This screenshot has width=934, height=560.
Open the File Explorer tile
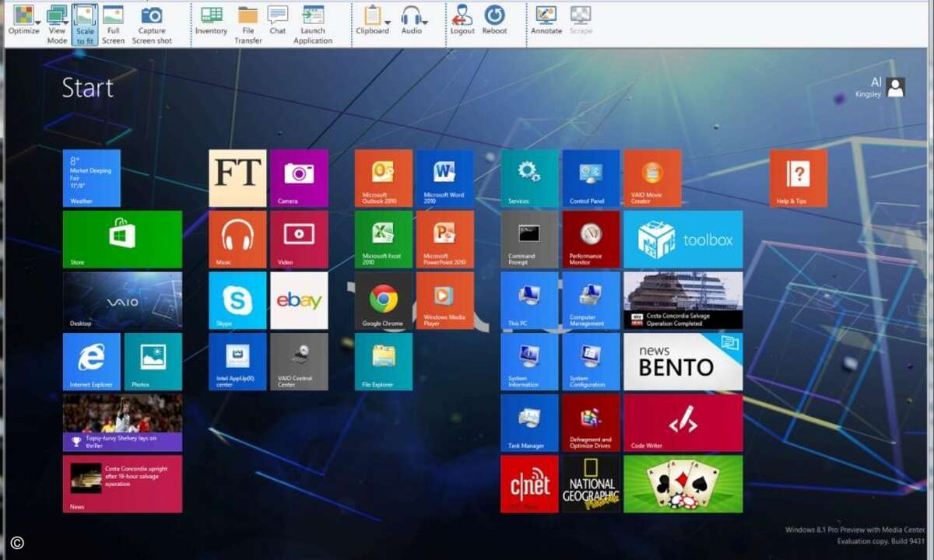coord(384,362)
